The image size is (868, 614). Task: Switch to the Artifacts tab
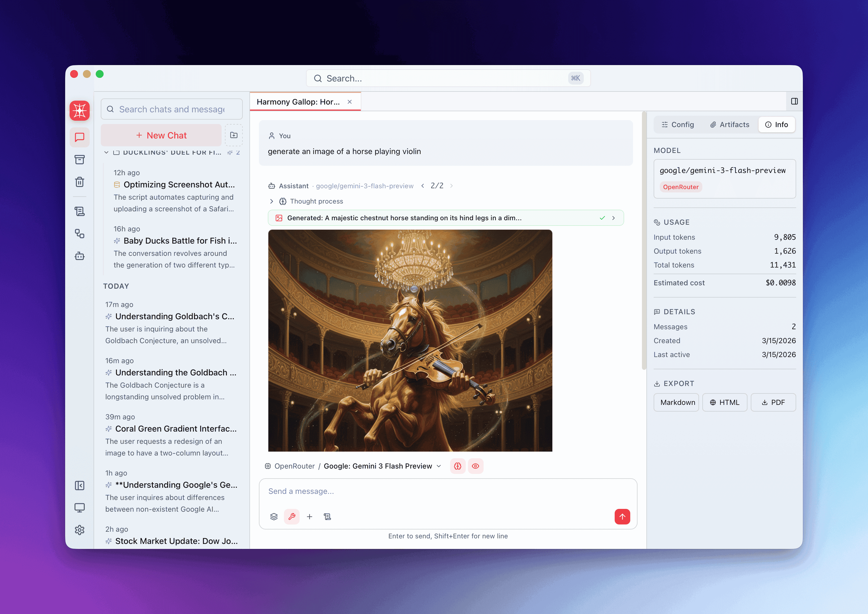pos(730,124)
